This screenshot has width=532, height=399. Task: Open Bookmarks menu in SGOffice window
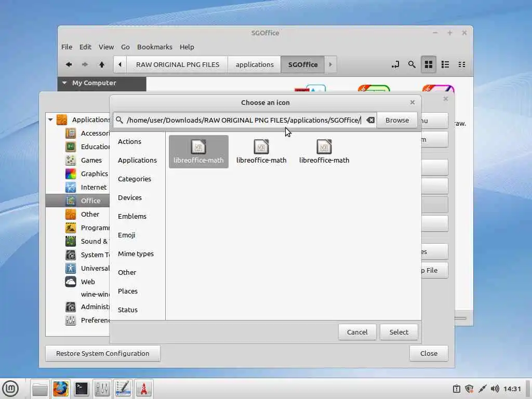[x=154, y=47]
